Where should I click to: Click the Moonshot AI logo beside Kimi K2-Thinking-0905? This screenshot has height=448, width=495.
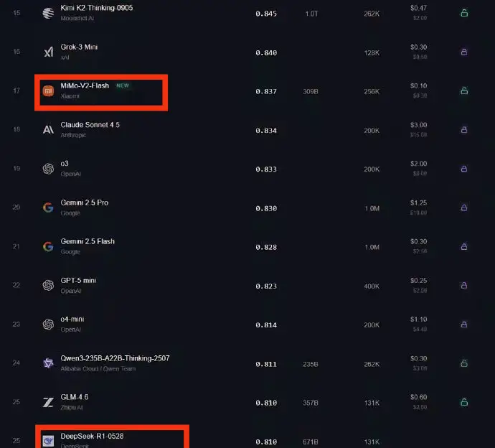tap(48, 13)
